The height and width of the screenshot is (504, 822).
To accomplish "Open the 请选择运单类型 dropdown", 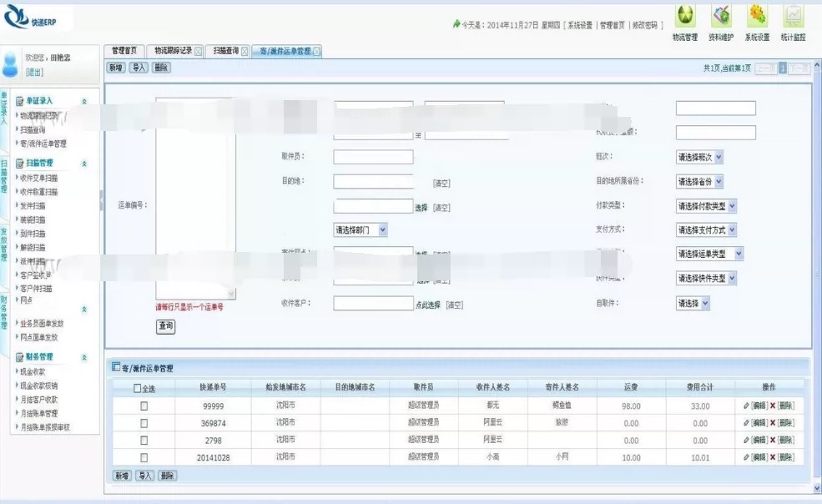I will coord(710,254).
